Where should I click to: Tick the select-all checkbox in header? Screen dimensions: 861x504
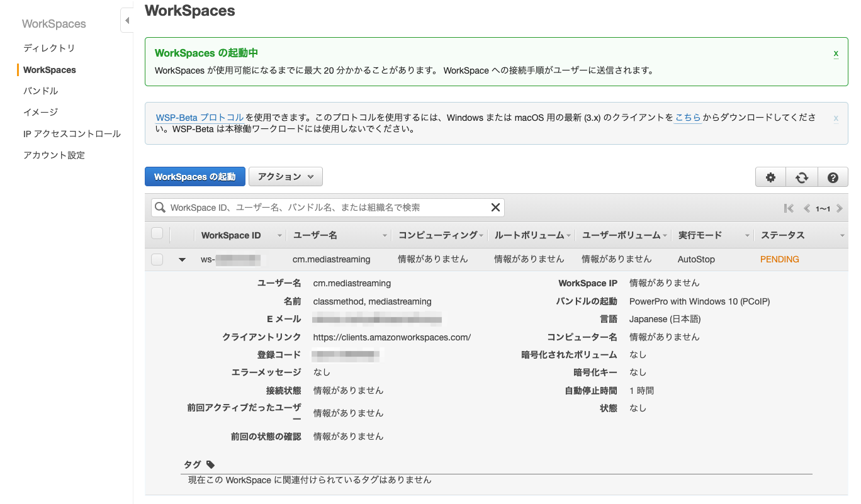click(157, 234)
